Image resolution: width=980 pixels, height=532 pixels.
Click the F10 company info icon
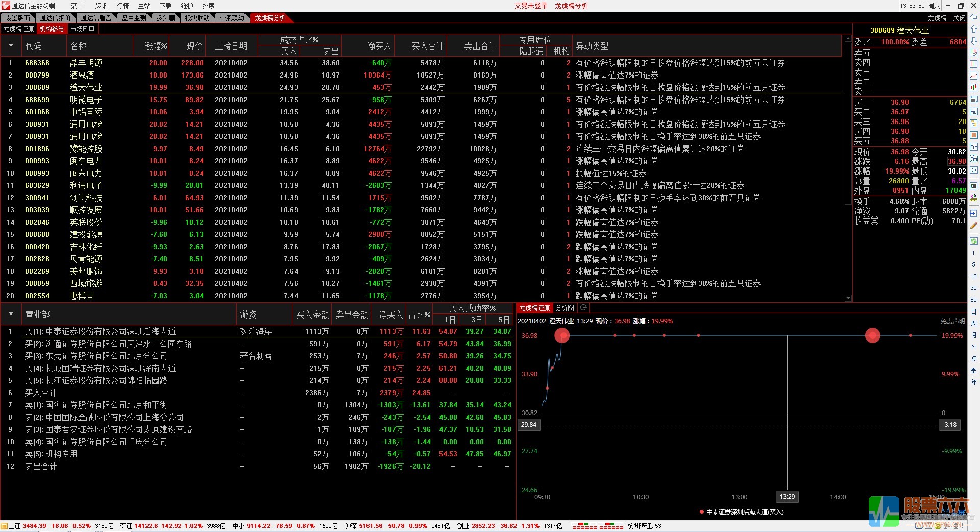(974, 112)
